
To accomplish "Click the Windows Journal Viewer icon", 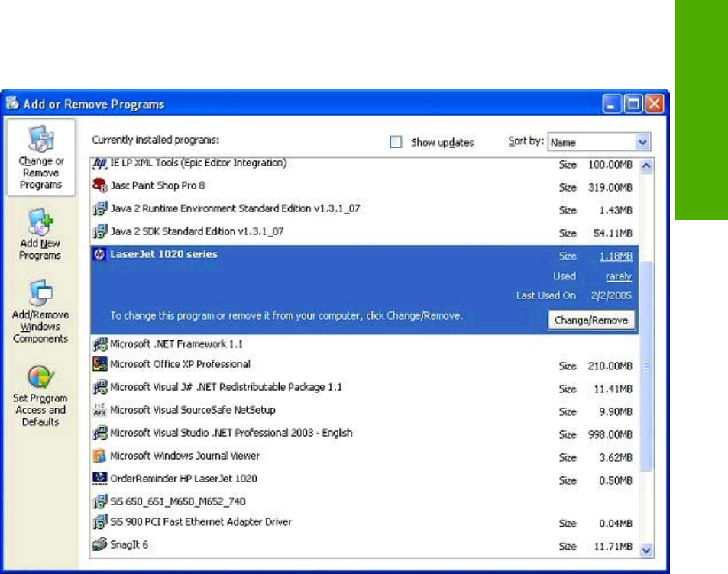I will pyautogui.click(x=100, y=456).
